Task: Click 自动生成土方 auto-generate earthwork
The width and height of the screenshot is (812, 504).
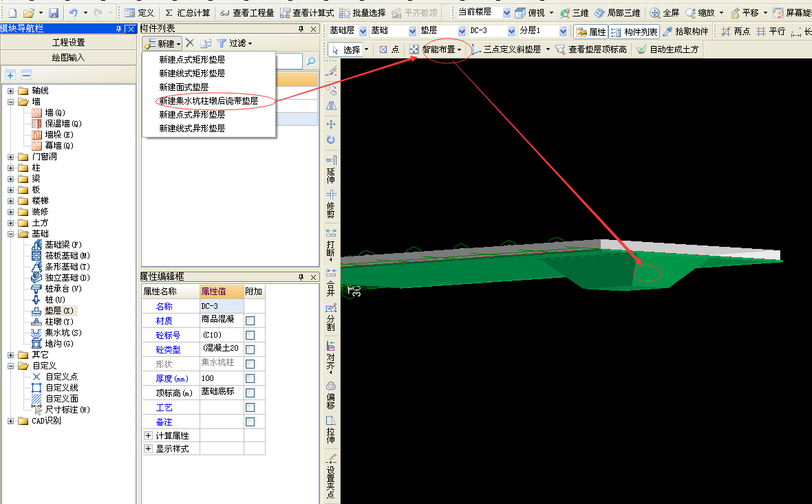Action: click(x=667, y=50)
